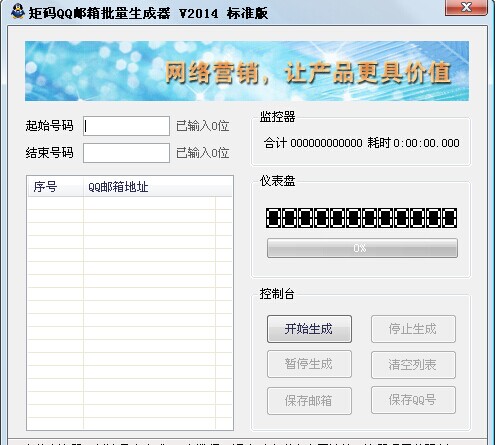
Task: Click the 控制台 group title
Action: pos(277,294)
